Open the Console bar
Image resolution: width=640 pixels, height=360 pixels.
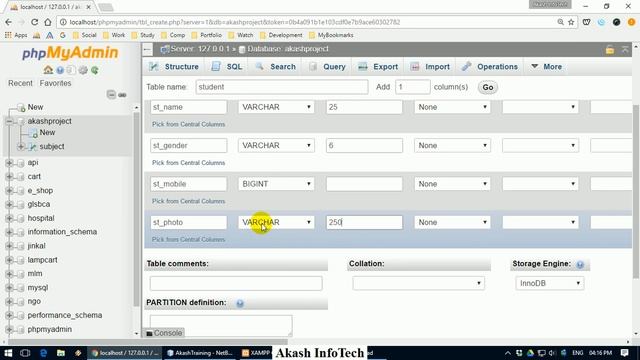164,333
